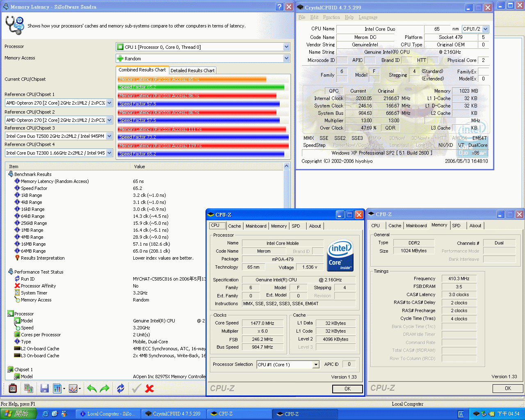Image resolution: width=525 pixels, height=420 pixels.
Task: Click the About tab in the processor CPU-Z window
Action: pyautogui.click(x=315, y=226)
